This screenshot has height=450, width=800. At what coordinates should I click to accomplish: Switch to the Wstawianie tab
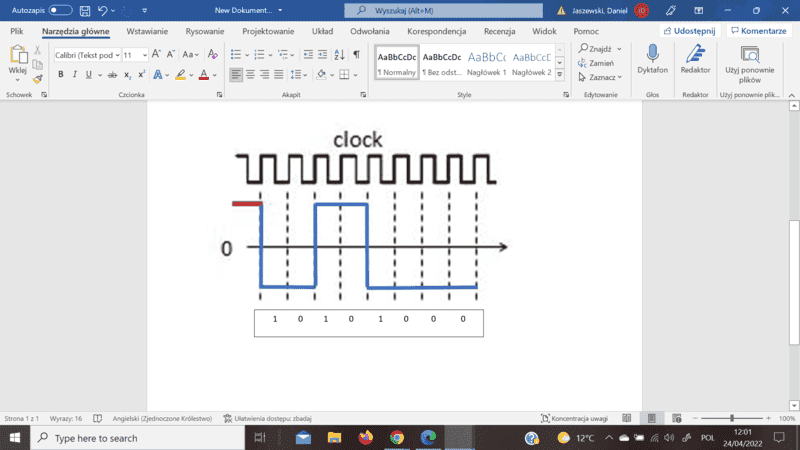tap(140, 31)
